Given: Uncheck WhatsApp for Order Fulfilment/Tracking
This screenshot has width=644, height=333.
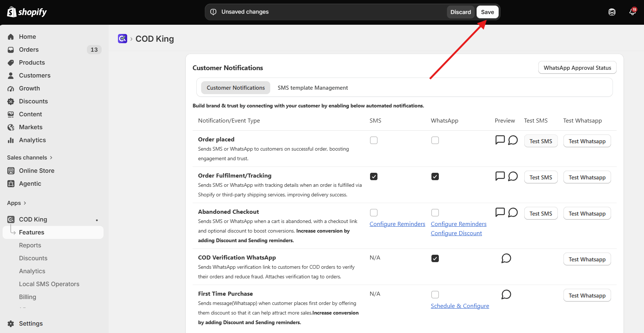Looking at the screenshot, I should click(x=435, y=176).
